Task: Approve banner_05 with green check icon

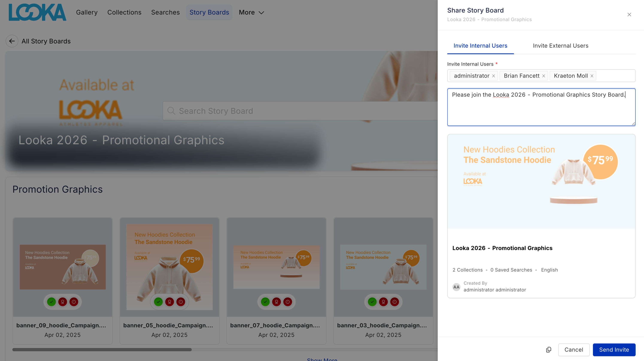Action: pos(158,302)
